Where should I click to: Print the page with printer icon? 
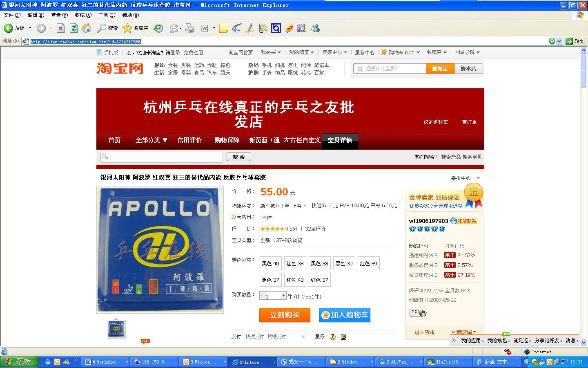coord(190,28)
